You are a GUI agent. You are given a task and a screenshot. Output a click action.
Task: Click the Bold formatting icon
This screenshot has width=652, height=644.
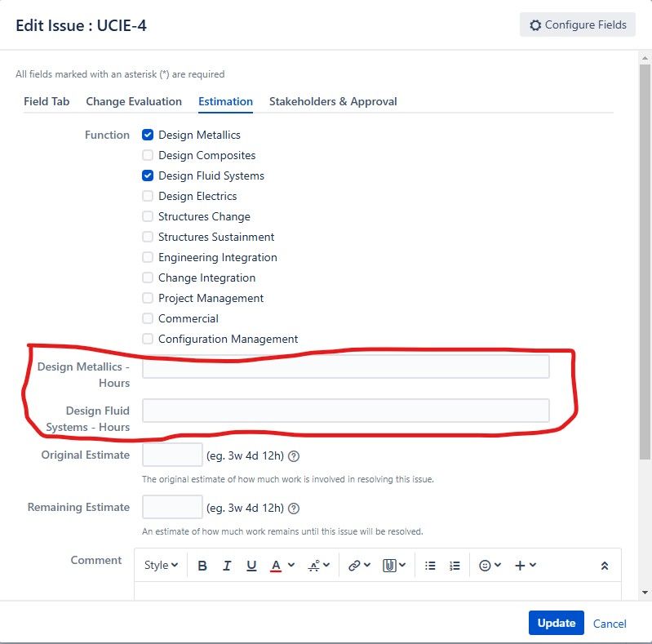[x=202, y=566]
